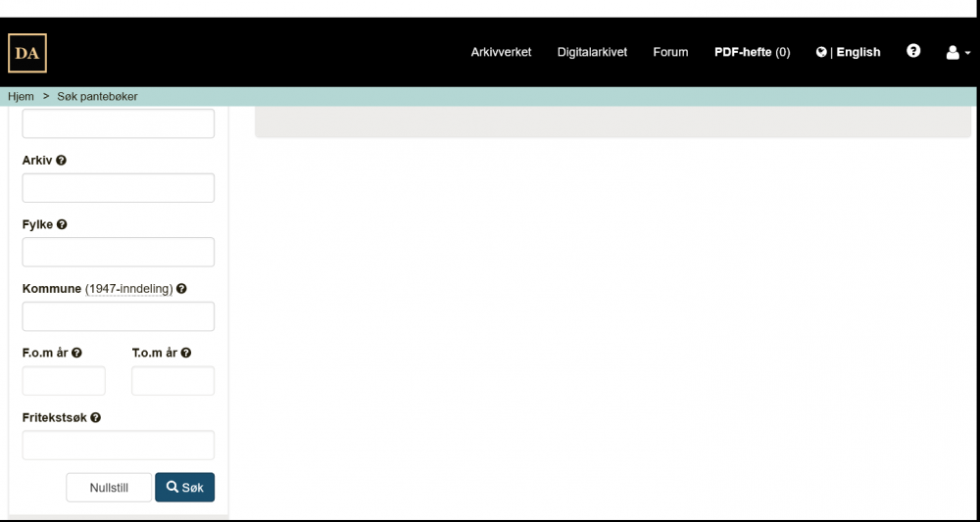Reset the form with Nullstill
The height and width of the screenshot is (522, 980).
pos(109,488)
